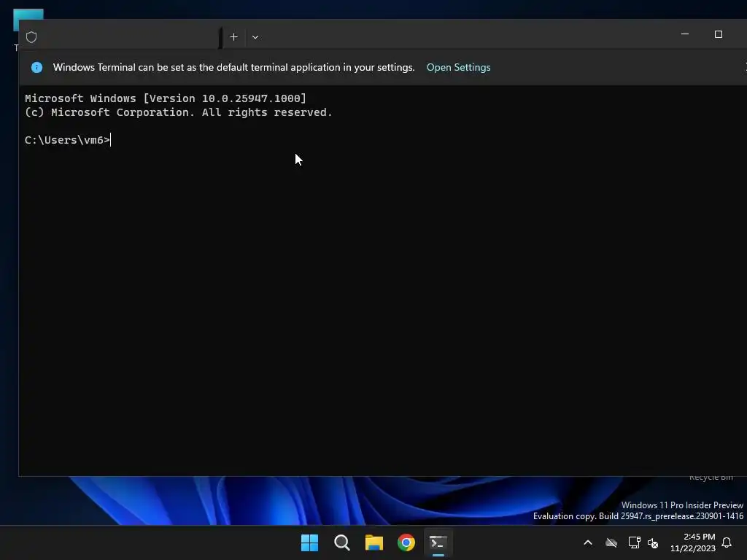The image size is (747, 560).
Task: Select the active terminal tab
Action: coord(120,37)
